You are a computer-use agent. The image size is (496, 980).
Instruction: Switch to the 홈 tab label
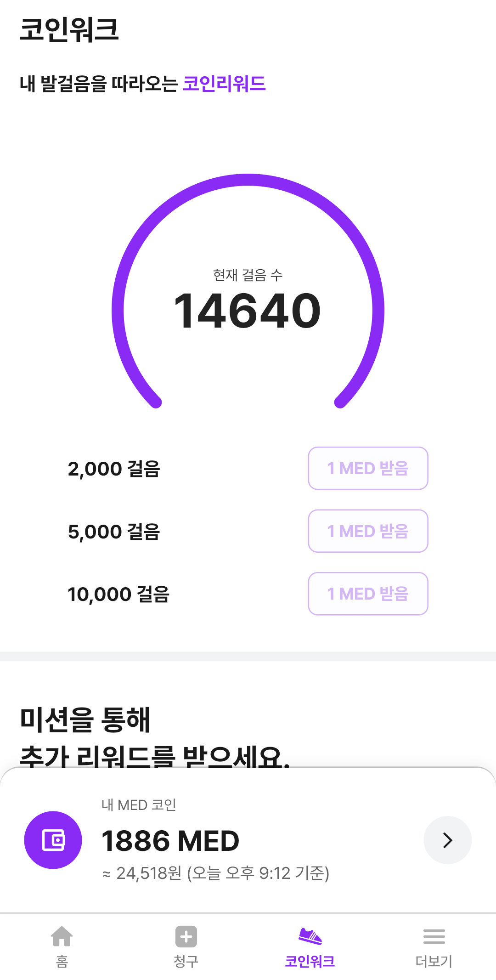click(x=62, y=961)
